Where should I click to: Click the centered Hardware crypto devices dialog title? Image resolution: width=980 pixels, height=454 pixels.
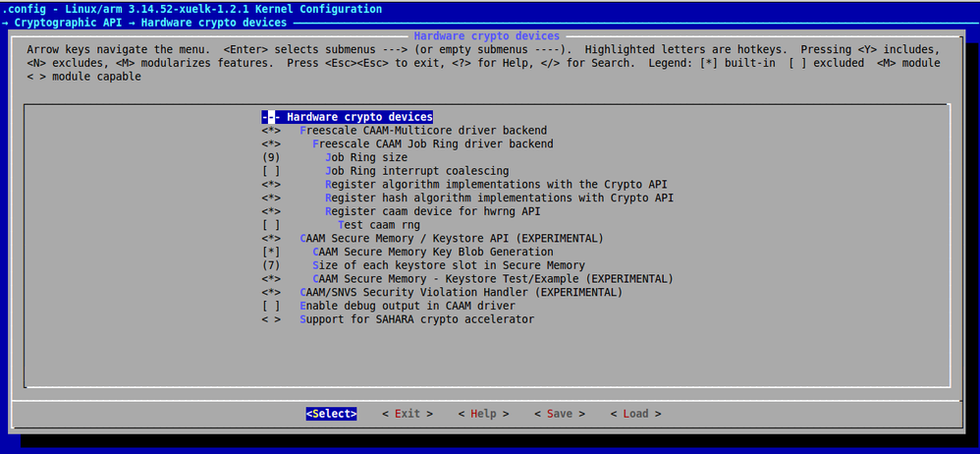[x=487, y=36]
